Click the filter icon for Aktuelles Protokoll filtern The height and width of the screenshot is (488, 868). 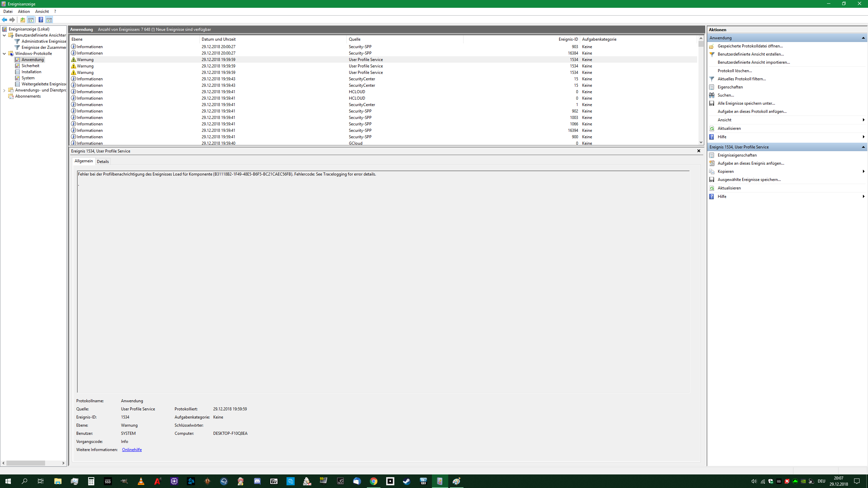[712, 79]
